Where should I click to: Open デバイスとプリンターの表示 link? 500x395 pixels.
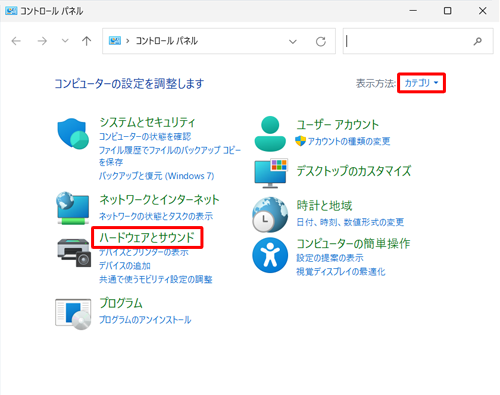(144, 252)
